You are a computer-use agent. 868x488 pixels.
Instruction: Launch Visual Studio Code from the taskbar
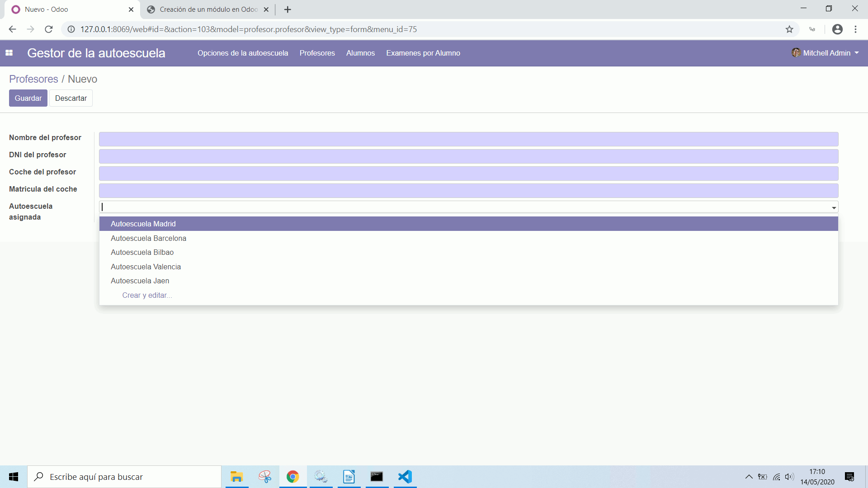pos(405,477)
